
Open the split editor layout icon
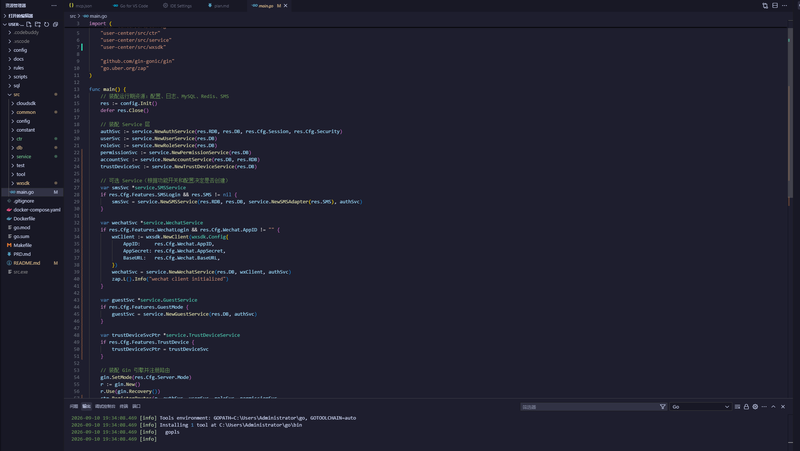click(775, 6)
